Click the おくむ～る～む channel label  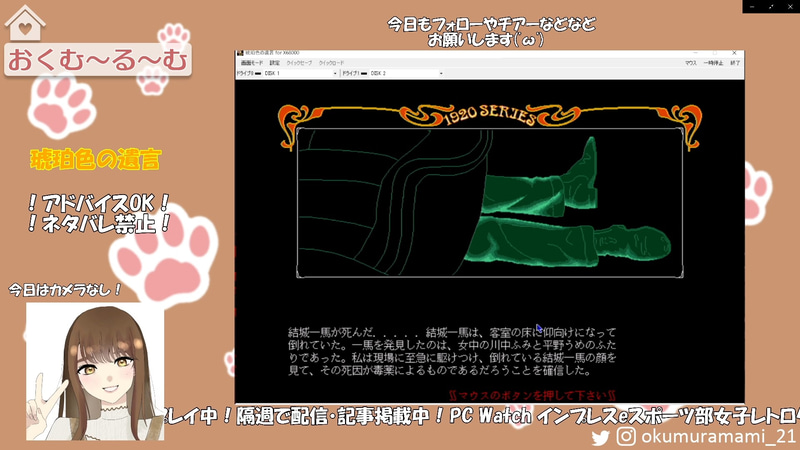pyautogui.click(x=97, y=60)
